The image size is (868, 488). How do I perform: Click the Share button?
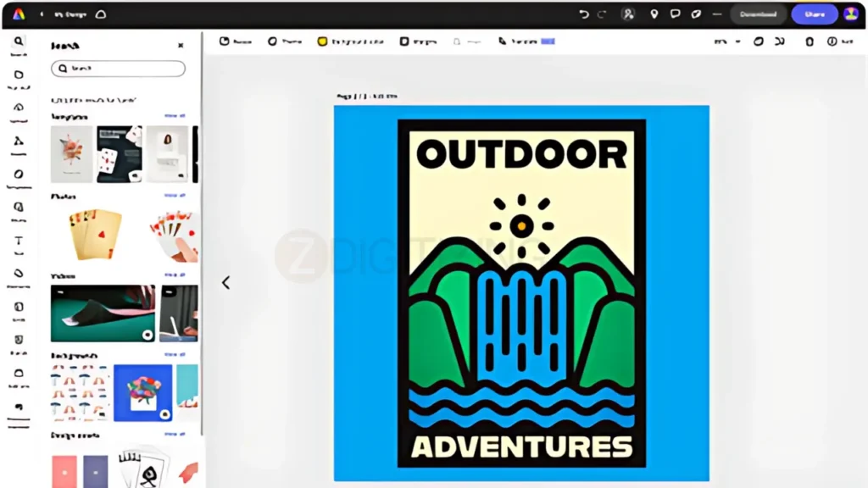tap(814, 14)
